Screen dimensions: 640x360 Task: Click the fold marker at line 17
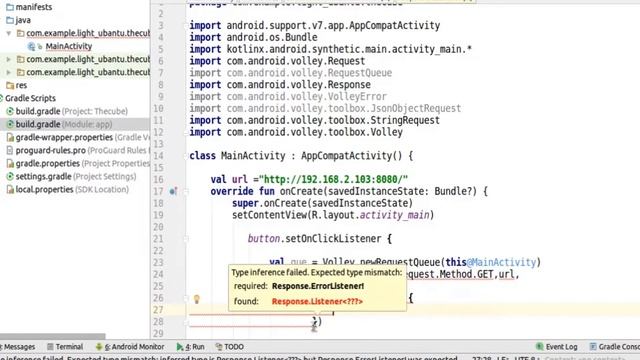click(x=186, y=191)
